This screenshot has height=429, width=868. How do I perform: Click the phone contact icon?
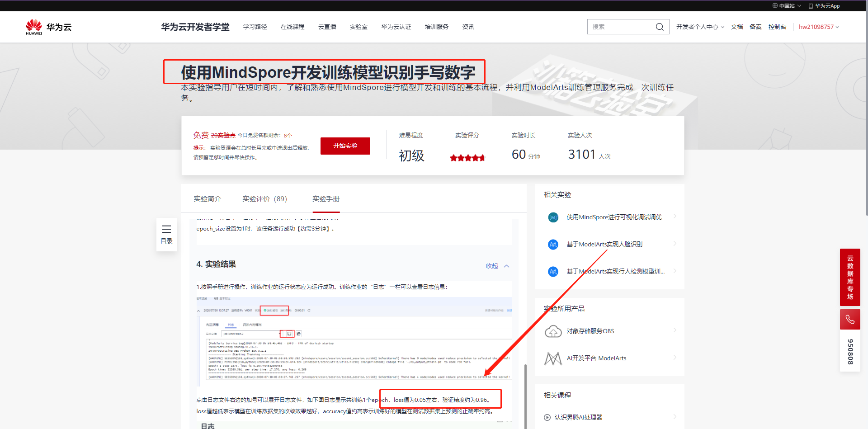click(850, 320)
